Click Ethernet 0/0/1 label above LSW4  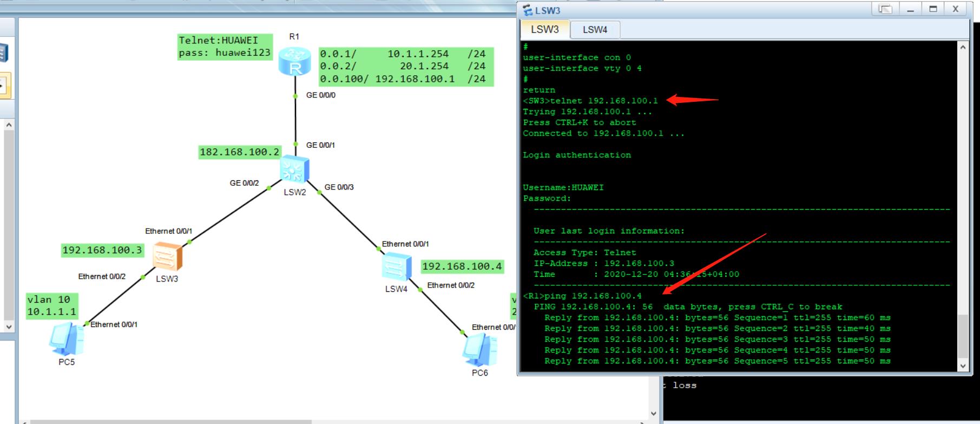[405, 244]
